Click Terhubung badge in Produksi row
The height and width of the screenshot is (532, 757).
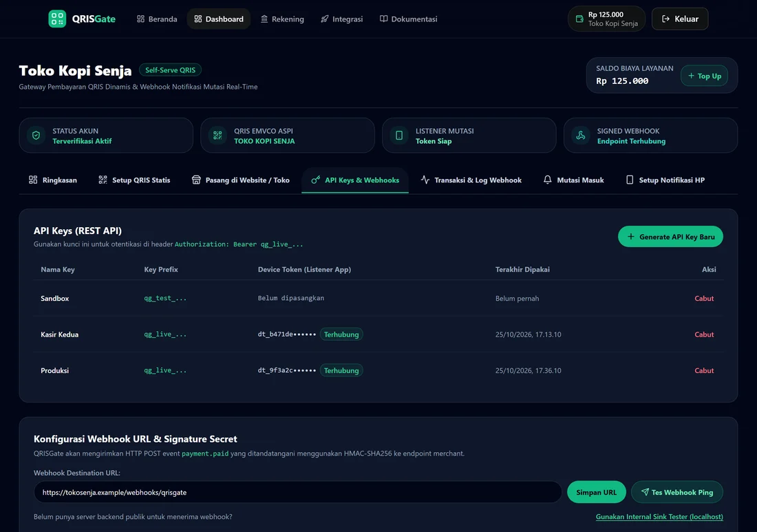coord(341,371)
